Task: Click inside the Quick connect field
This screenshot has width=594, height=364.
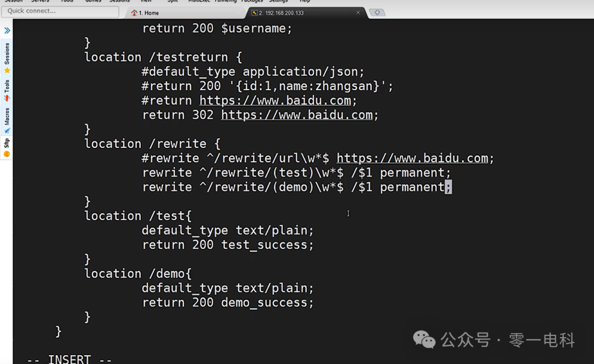Action: (61, 11)
